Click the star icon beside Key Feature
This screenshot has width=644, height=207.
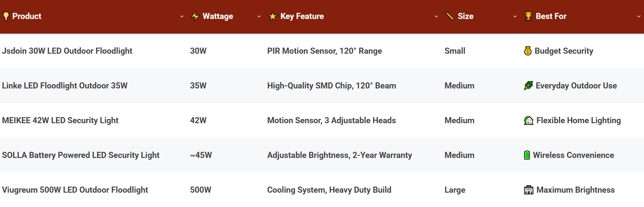coord(273,16)
